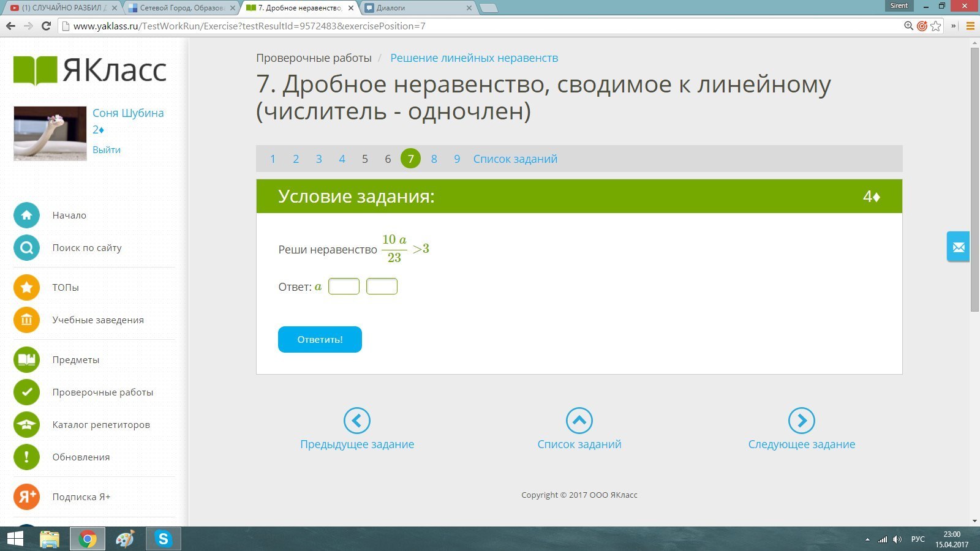Screen dimensions: 980x551
Task: Click the forward navigation arrow in browser
Action: click(x=28, y=26)
